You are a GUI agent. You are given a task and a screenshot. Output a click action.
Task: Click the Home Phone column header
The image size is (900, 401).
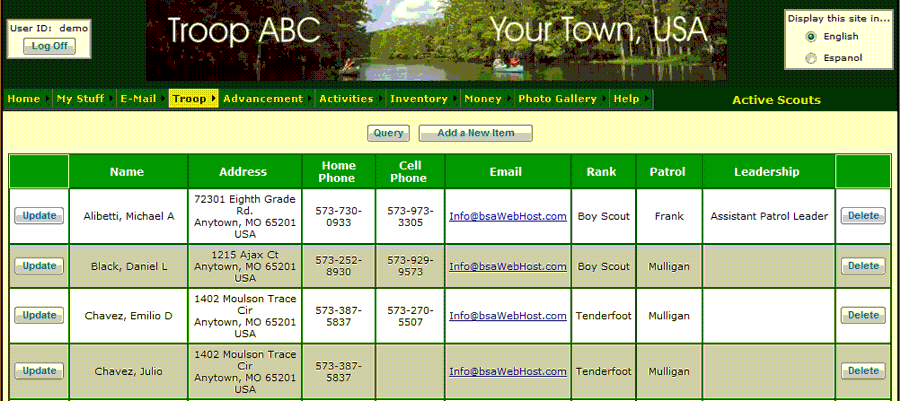(x=337, y=172)
